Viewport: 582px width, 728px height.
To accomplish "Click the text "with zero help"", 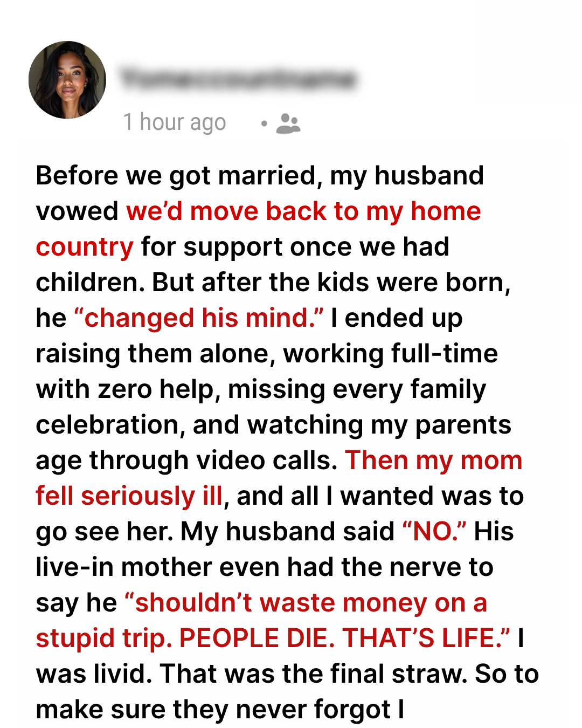I will click(128, 389).
